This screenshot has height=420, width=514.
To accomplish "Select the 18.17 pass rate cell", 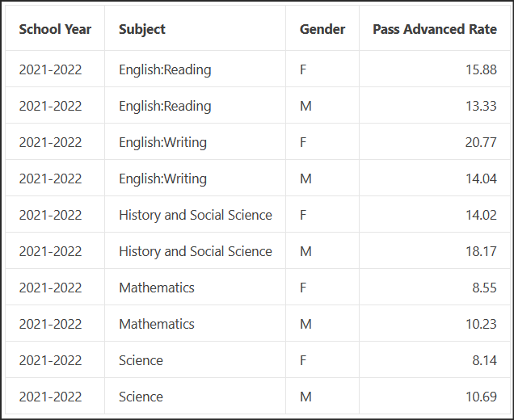I will click(x=481, y=251).
